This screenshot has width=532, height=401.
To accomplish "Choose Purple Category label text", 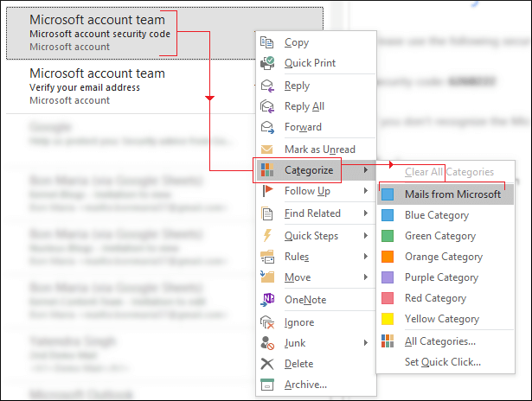I will coord(441,277).
